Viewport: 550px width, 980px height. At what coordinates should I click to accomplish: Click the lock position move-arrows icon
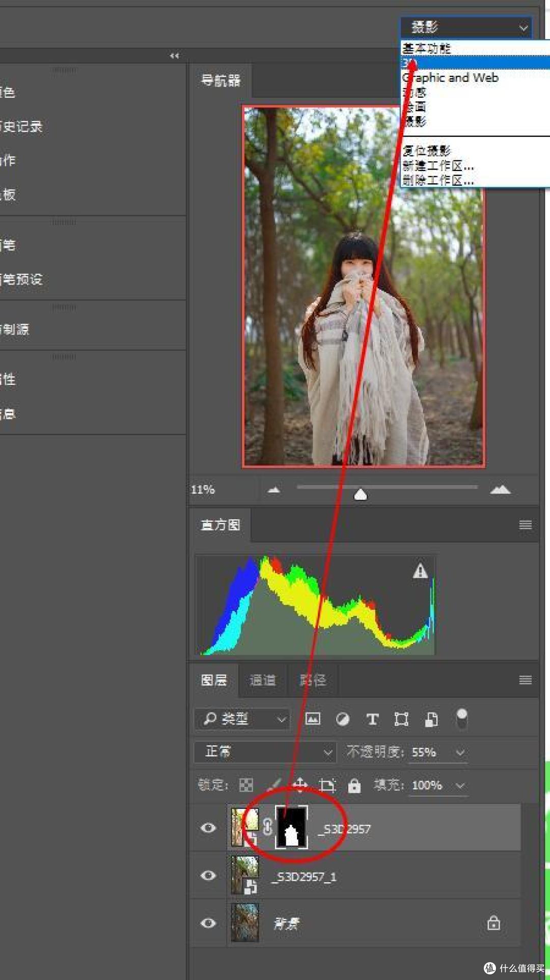click(300, 785)
